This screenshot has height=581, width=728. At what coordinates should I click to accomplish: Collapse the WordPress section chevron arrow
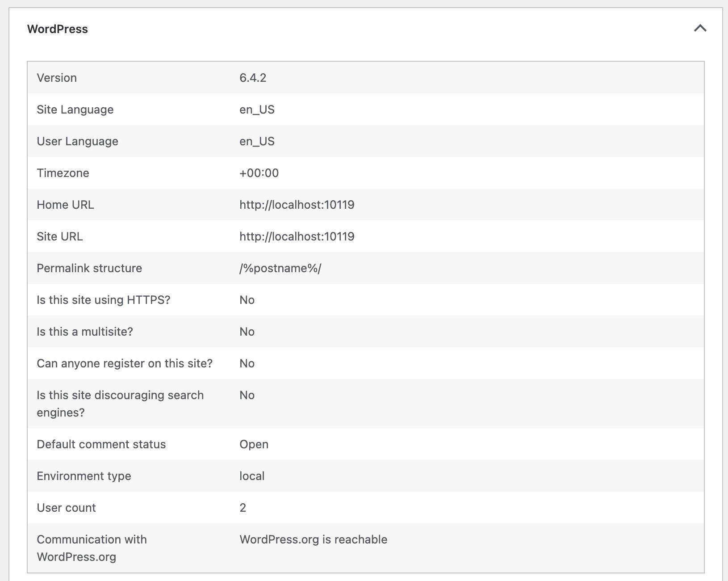pos(700,29)
